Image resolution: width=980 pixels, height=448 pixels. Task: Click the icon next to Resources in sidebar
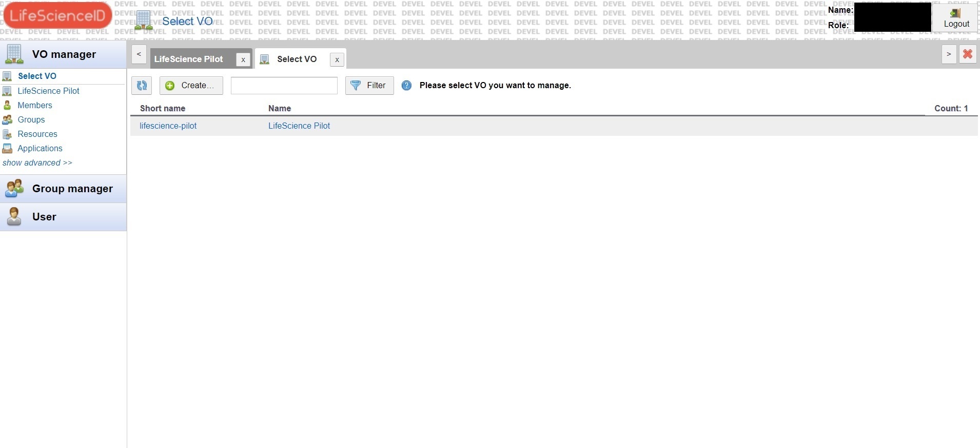point(7,134)
